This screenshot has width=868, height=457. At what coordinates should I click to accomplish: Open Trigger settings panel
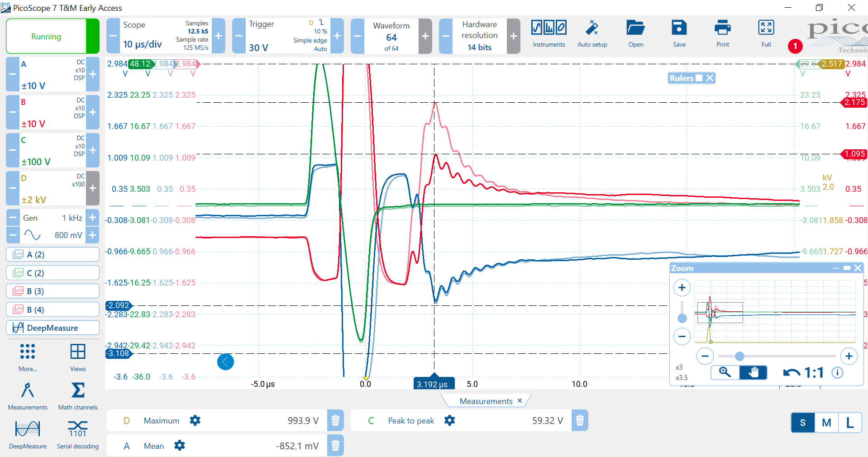(x=288, y=36)
